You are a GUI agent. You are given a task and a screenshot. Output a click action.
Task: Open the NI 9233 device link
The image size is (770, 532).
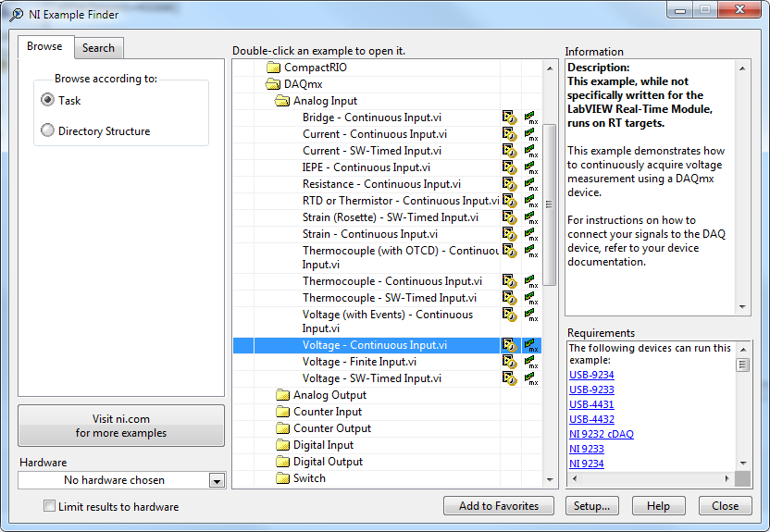click(587, 449)
